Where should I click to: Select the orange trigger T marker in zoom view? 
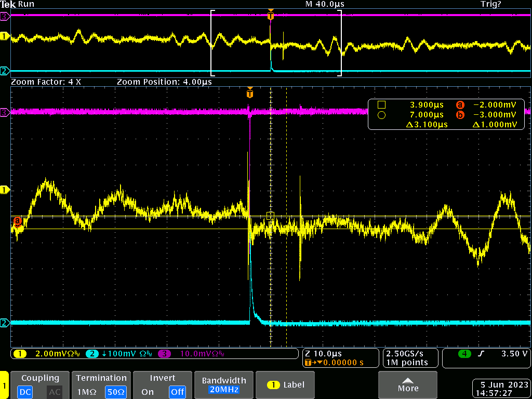(x=250, y=94)
